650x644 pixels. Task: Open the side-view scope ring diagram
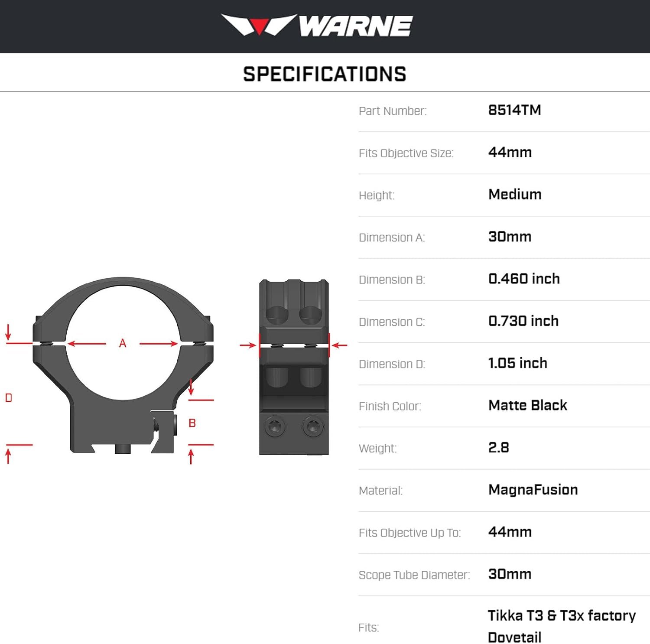coord(294,367)
